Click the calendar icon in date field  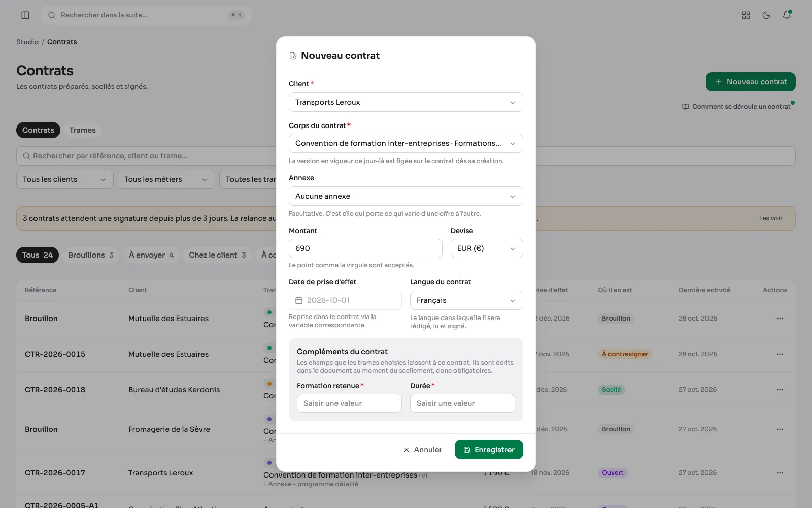point(299,300)
